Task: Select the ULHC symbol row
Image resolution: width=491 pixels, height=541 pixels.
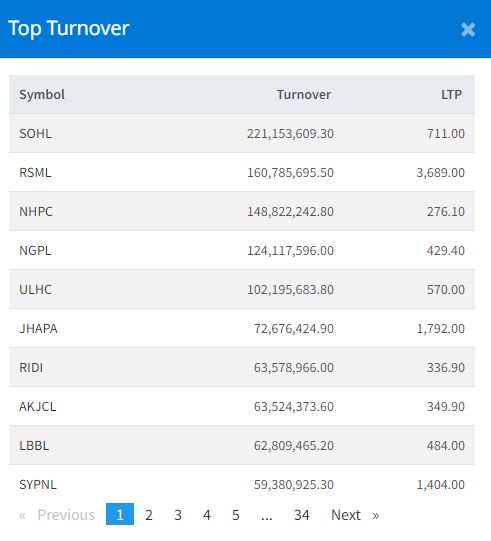Action: 242,289
